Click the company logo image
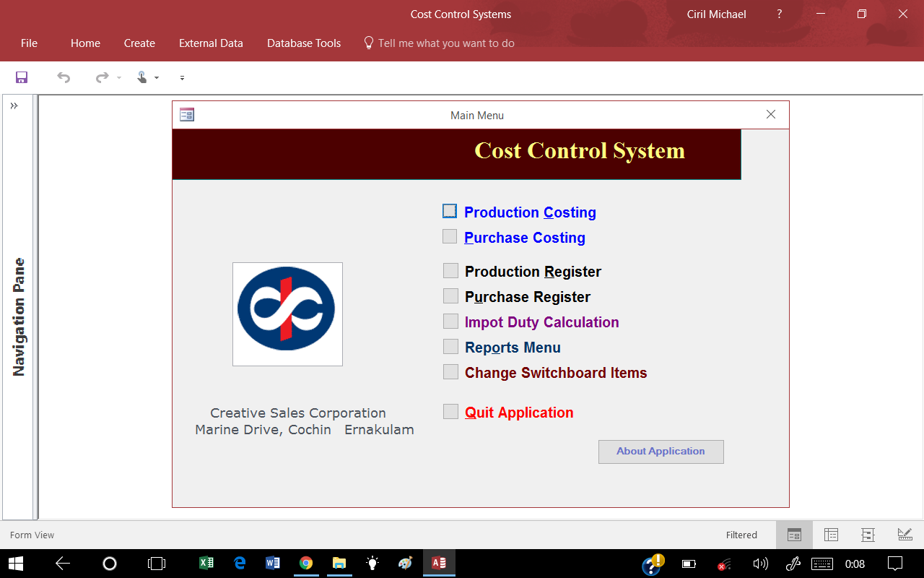Viewport: 924px width, 578px height. (x=287, y=314)
